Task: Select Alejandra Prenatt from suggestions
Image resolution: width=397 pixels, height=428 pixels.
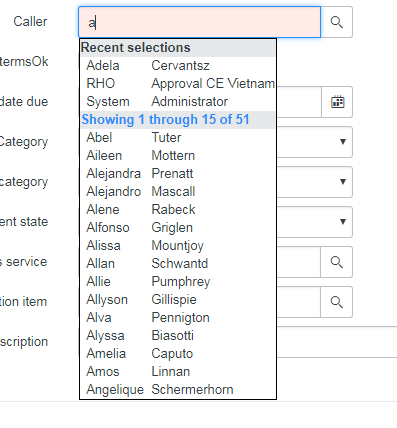Action: (178, 174)
